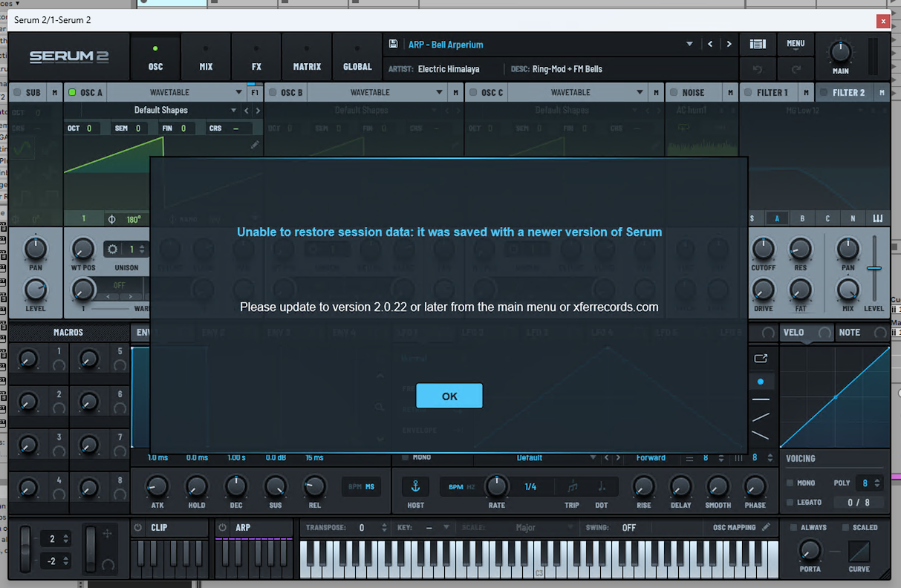Enable OSC B
901x588 pixels.
pyautogui.click(x=273, y=93)
